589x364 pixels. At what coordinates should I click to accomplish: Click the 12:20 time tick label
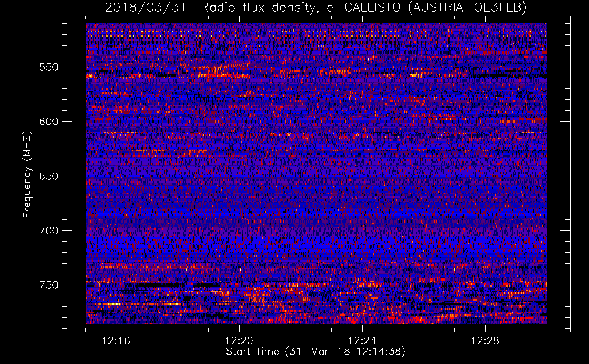click(239, 341)
